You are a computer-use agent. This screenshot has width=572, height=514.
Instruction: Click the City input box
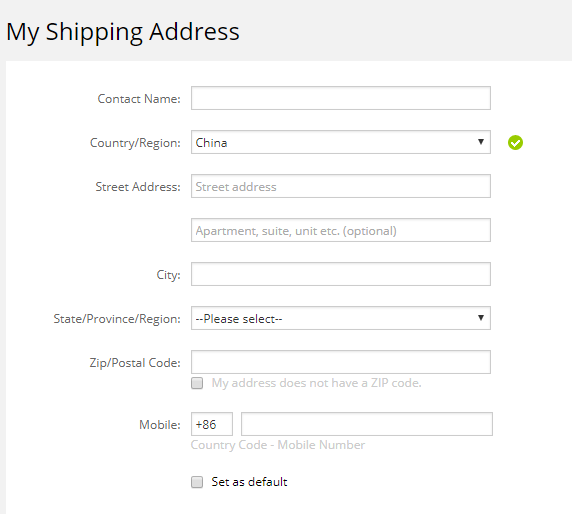click(341, 274)
